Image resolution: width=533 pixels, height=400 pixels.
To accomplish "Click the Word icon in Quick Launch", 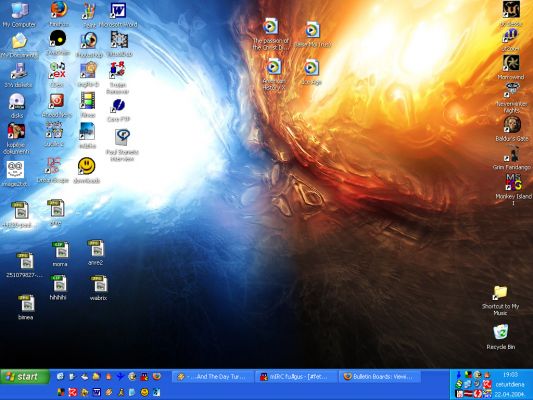I will pos(97,393).
